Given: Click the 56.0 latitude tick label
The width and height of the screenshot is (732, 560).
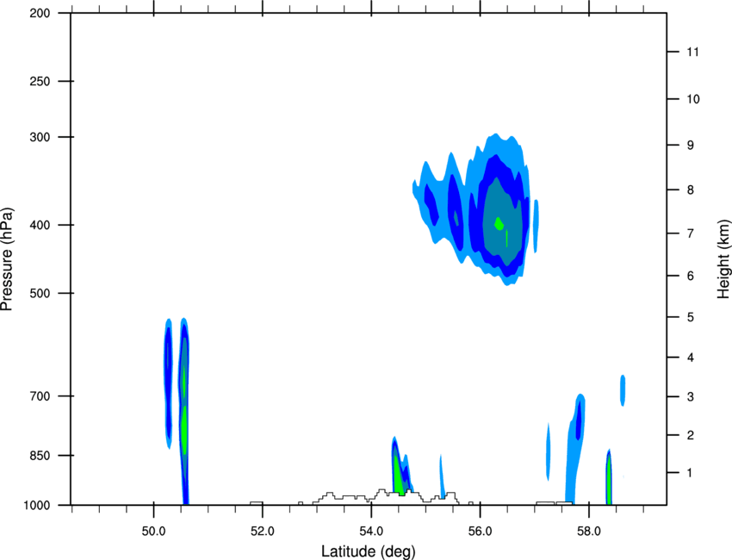Looking at the screenshot, I should [480, 532].
